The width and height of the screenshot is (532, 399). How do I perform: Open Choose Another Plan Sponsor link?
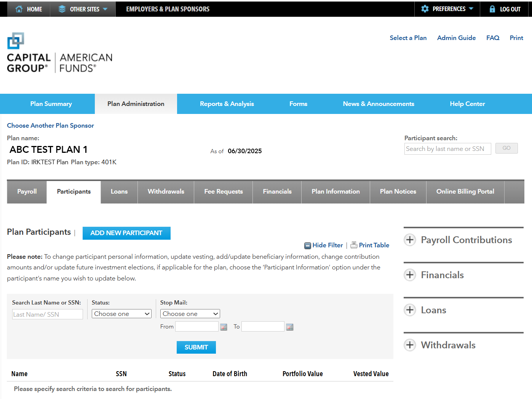50,125
